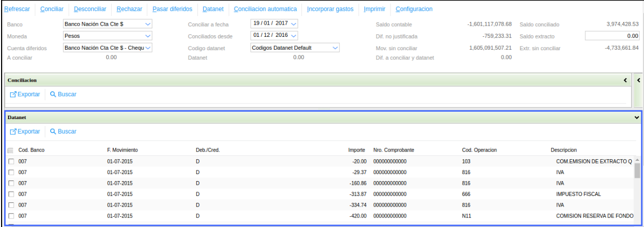Open the Conciliar a fecha date picker
Viewport: 644px width, 227px height.
click(x=294, y=24)
